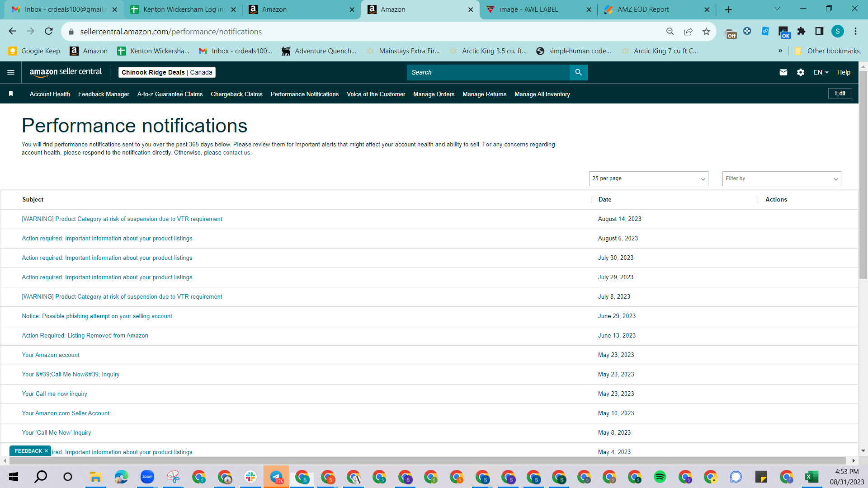Click the Seller Central search field

[488, 72]
